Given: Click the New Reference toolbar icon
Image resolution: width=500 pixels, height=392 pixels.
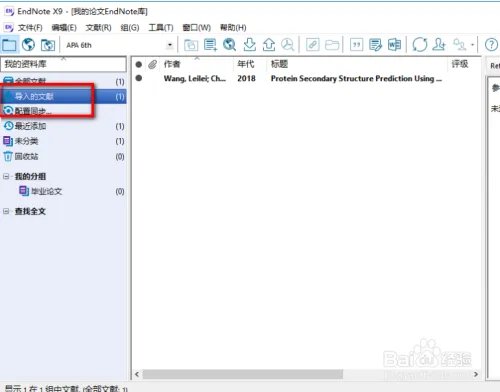Looking at the screenshot, I should (210, 45).
